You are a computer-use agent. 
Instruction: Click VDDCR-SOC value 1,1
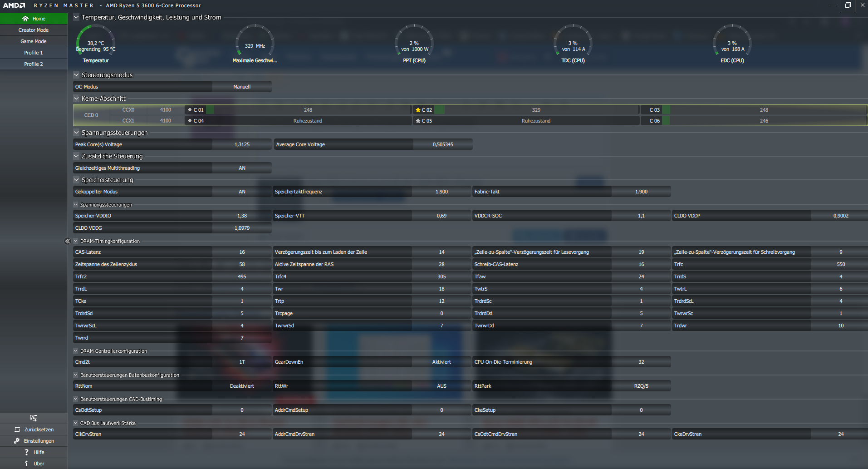641,216
